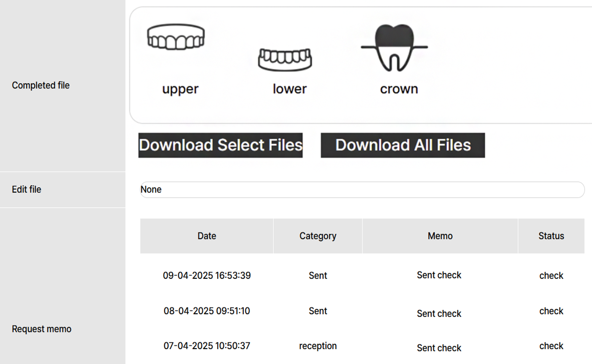Image resolution: width=592 pixels, height=364 pixels.
Task: Click the Status column header
Action: coord(551,236)
